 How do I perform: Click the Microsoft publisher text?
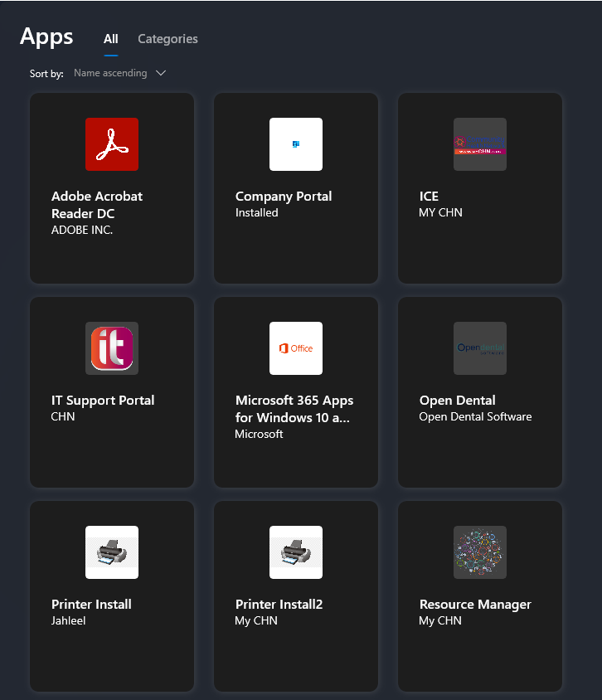(x=259, y=435)
